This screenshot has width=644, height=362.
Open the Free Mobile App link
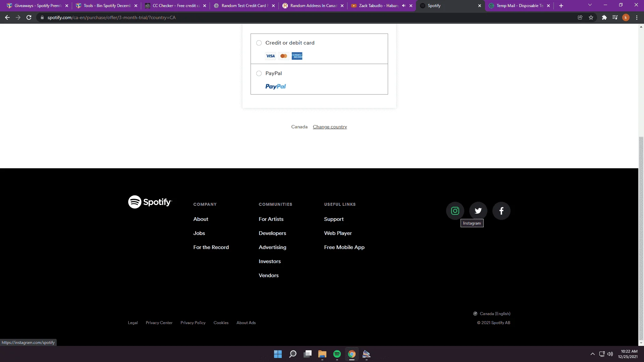pyautogui.click(x=344, y=247)
